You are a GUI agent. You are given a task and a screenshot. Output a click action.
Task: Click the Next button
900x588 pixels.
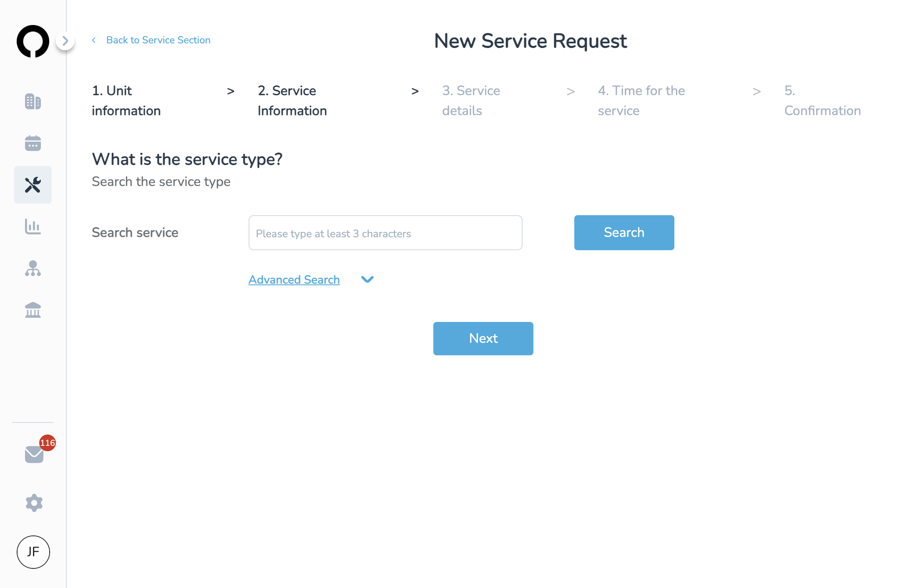(483, 339)
